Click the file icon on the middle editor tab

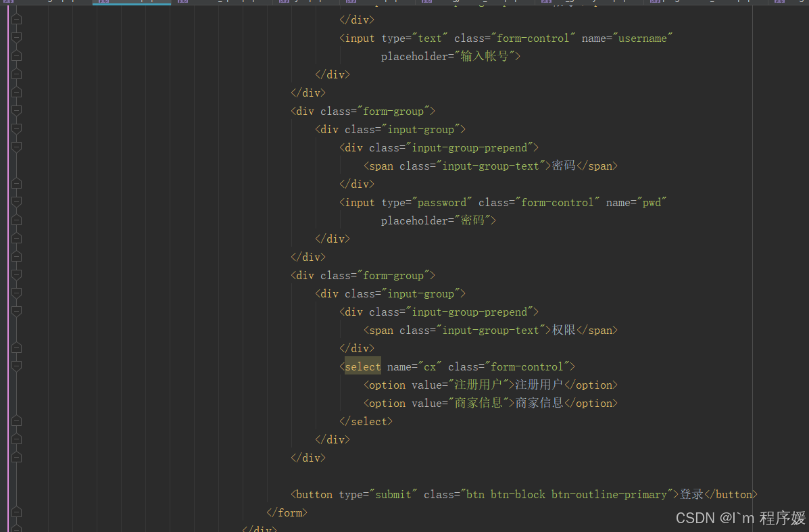(x=350, y=4)
